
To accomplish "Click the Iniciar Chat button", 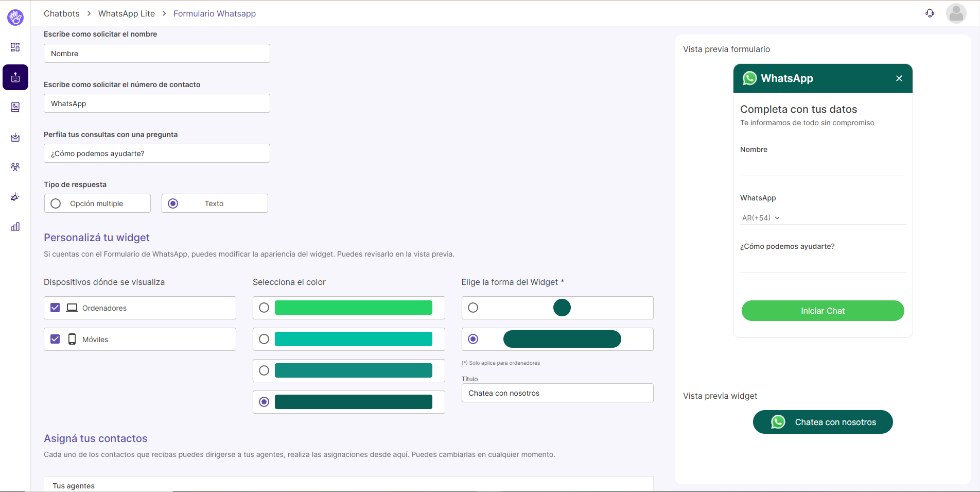I will 822,311.
